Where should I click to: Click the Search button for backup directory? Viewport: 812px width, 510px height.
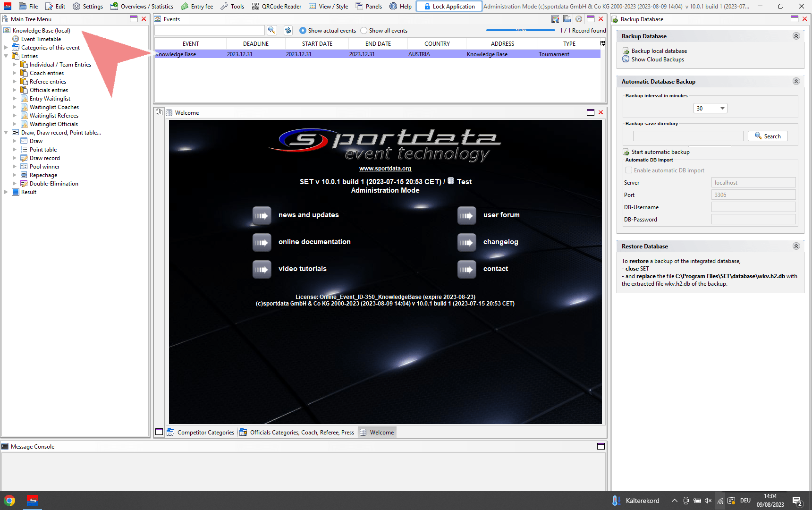click(x=768, y=136)
